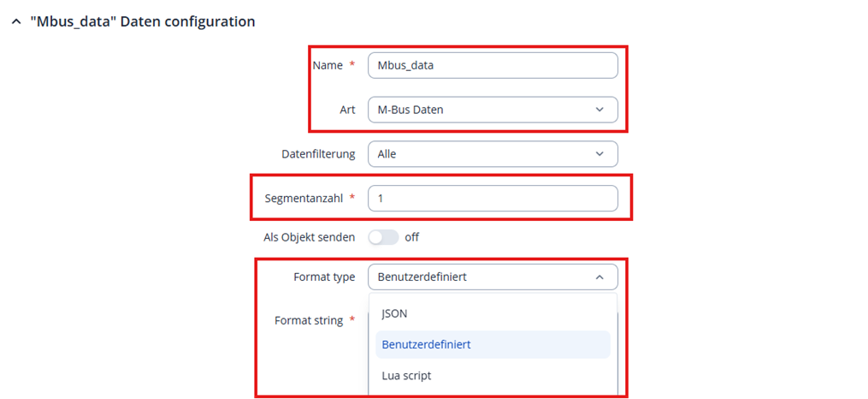Click the down arrow in the Art field

tap(599, 110)
